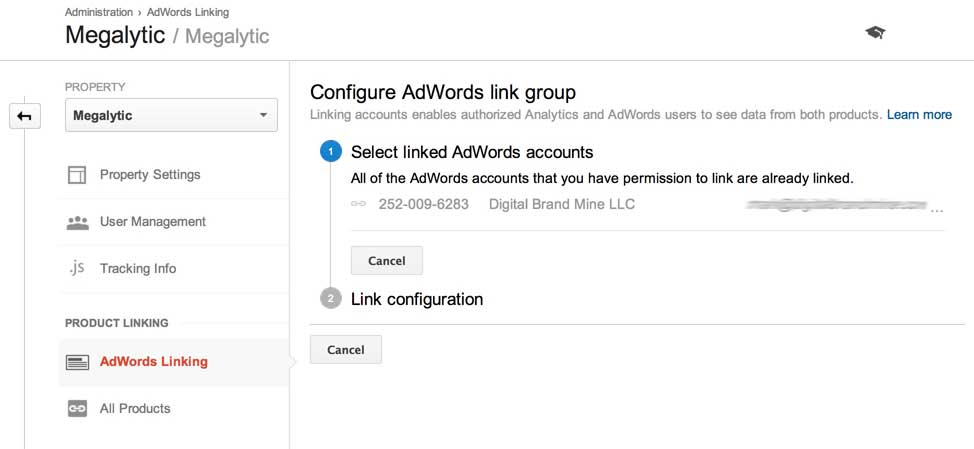Follow the Learn more link
Image resolution: width=974 pixels, height=449 pixels.
click(x=919, y=115)
